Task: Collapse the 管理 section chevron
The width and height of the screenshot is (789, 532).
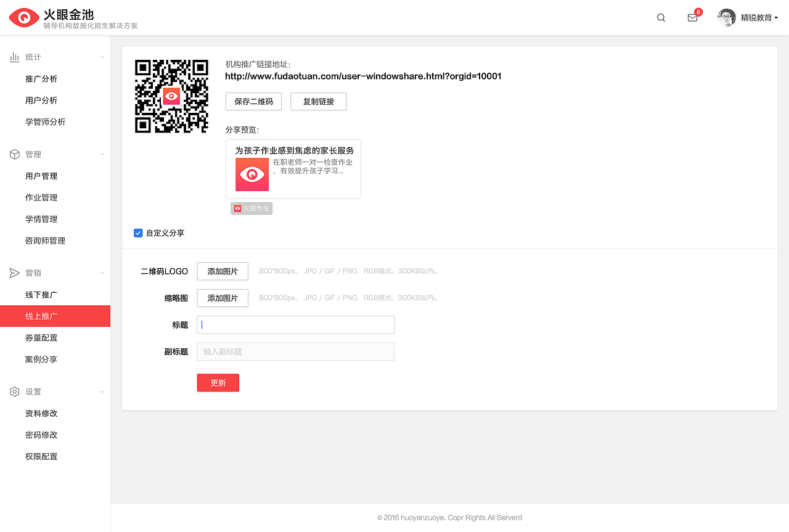Action: tap(102, 154)
